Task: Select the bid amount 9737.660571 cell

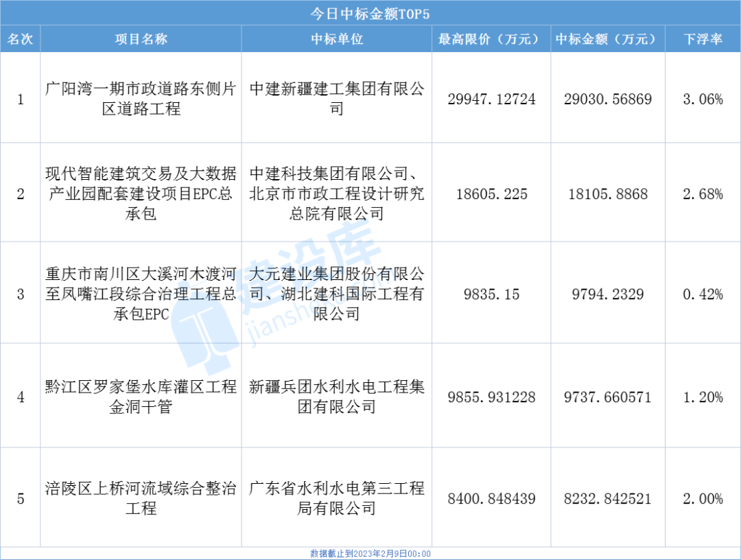Action: [x=607, y=397]
